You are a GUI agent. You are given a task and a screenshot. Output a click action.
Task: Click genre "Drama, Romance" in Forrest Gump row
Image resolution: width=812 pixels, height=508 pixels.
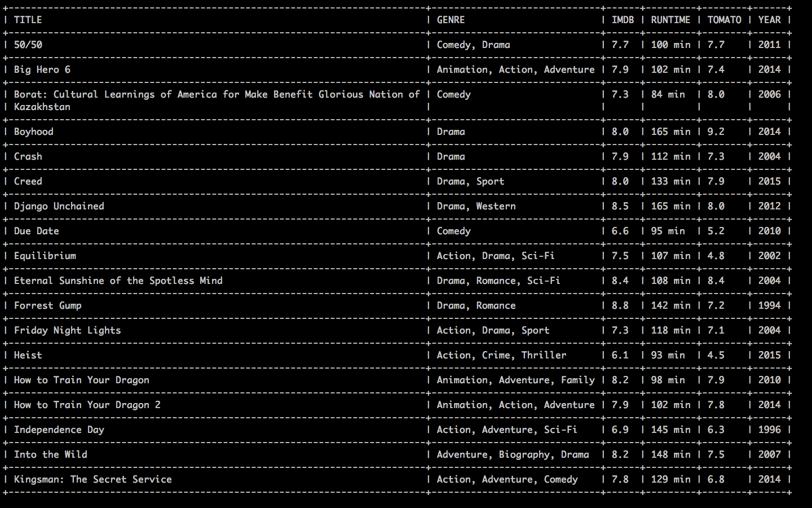476,305
